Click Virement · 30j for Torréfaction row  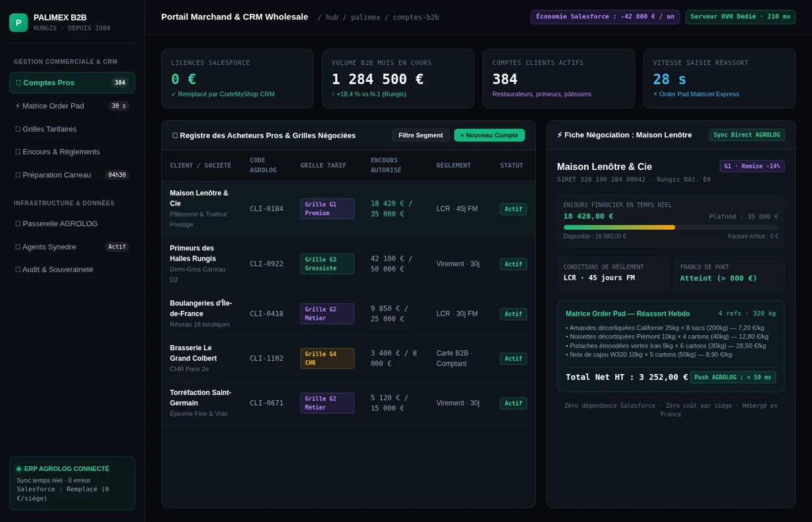click(458, 403)
